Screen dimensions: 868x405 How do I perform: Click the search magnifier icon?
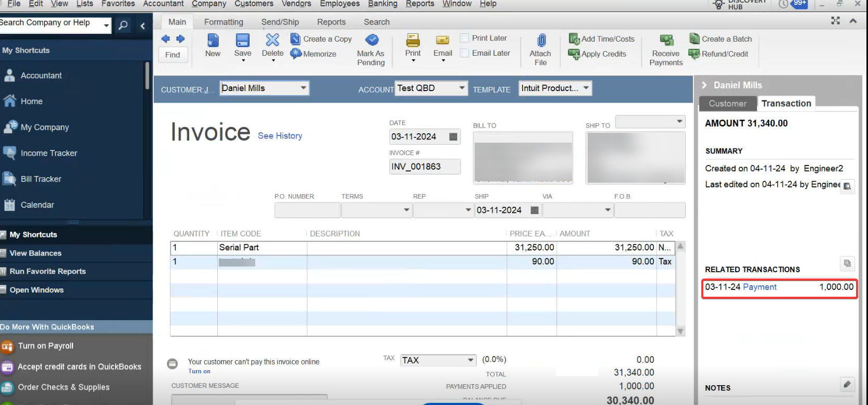point(123,25)
